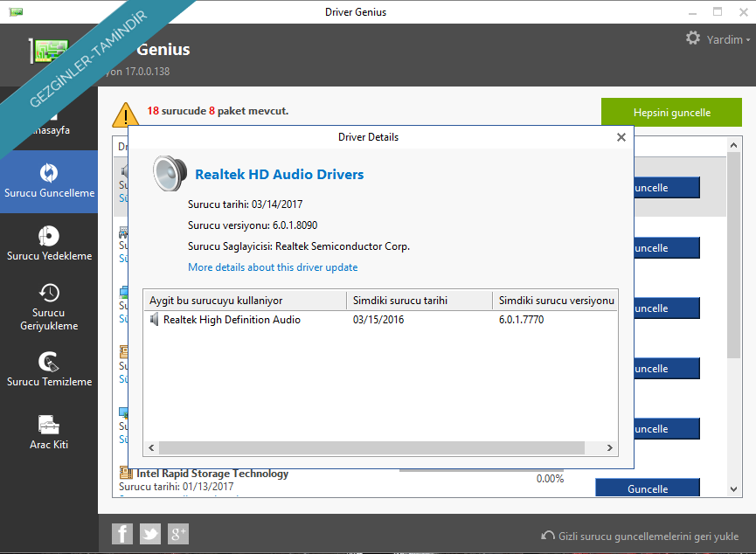Click the Facebook icon

[122, 534]
